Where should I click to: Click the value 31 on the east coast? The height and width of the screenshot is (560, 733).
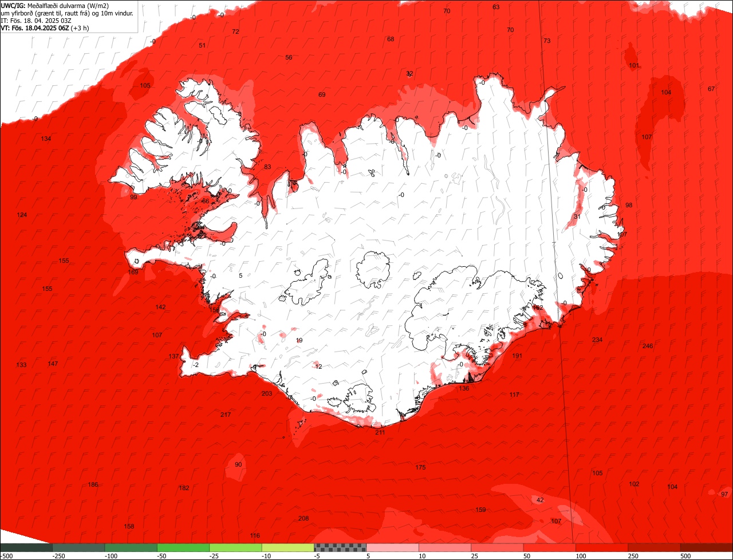(x=577, y=216)
